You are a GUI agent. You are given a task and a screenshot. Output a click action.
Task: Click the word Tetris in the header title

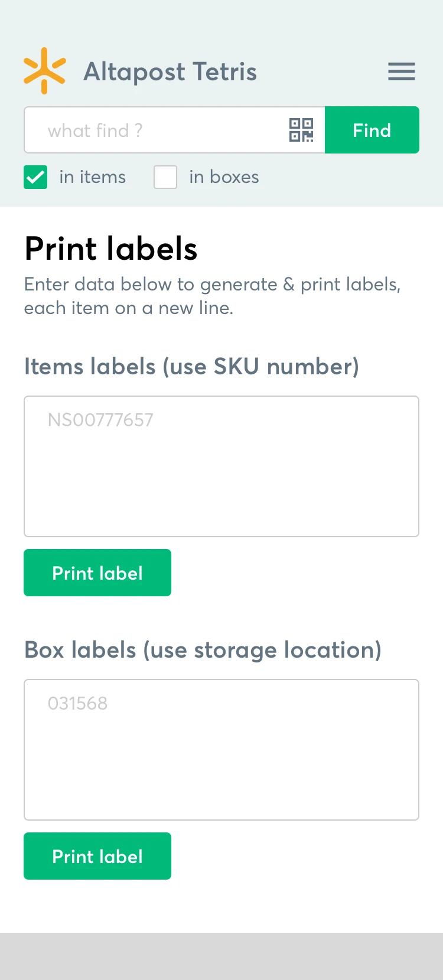click(225, 72)
